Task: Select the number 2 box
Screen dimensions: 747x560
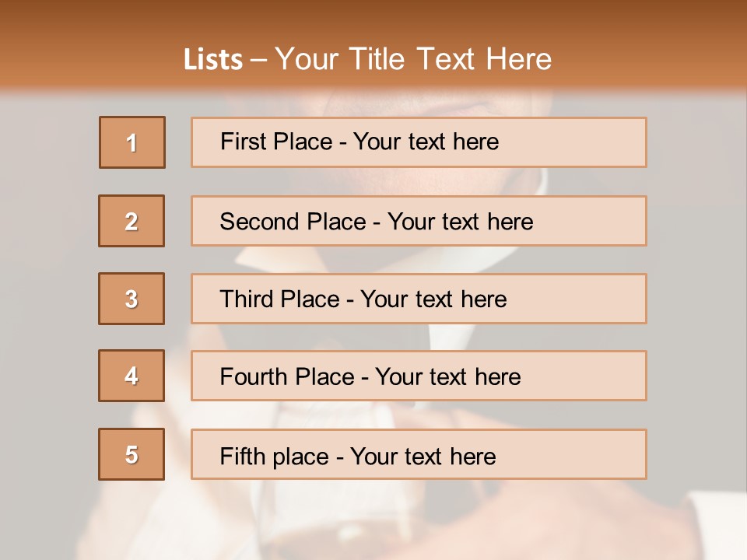Action: [132, 221]
